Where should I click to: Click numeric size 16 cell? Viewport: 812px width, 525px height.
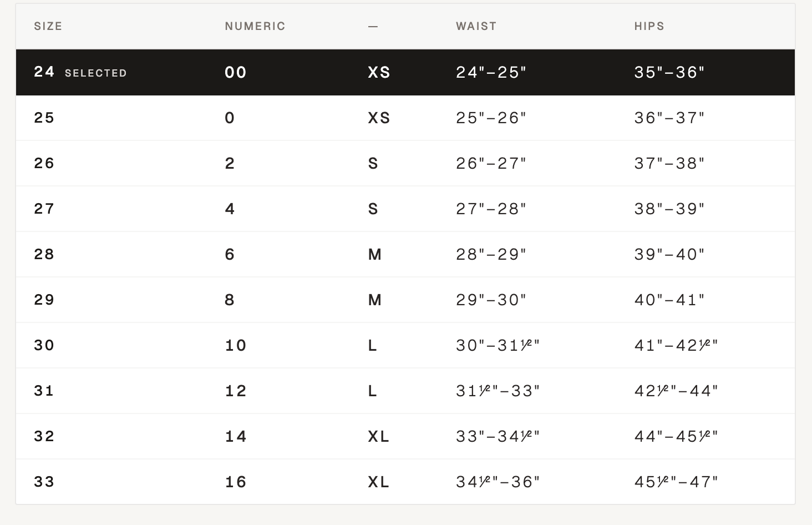coord(236,482)
